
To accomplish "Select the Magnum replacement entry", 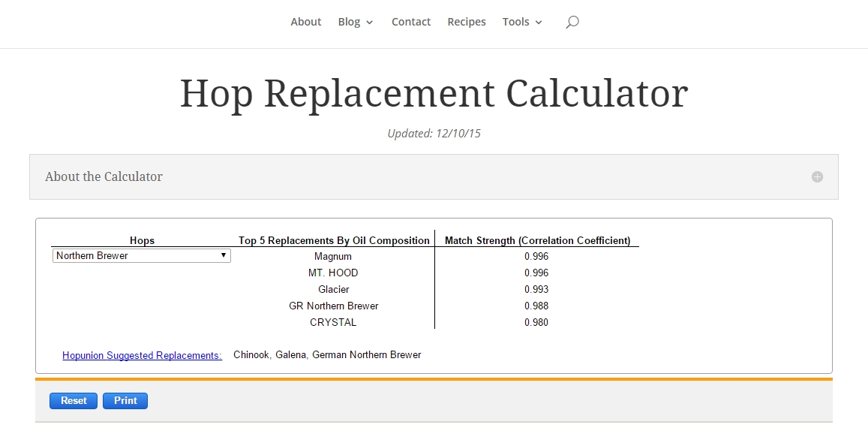I will 333,257.
